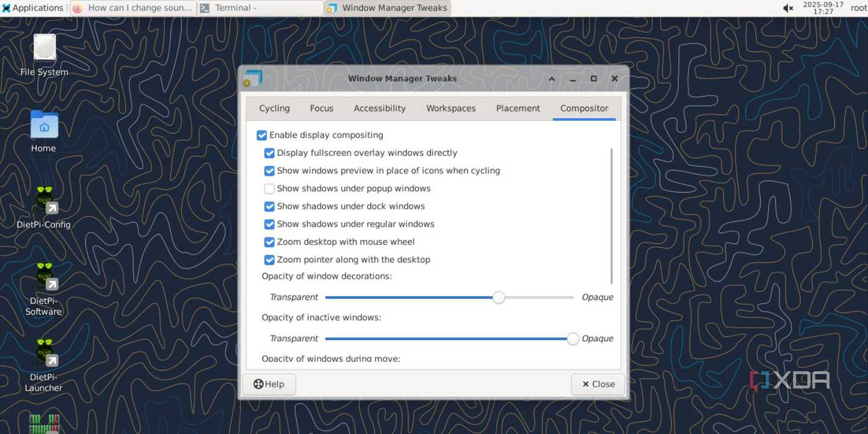The height and width of the screenshot is (434, 868).
Task: Enable Show shadows under popup windows
Action: pyautogui.click(x=269, y=189)
